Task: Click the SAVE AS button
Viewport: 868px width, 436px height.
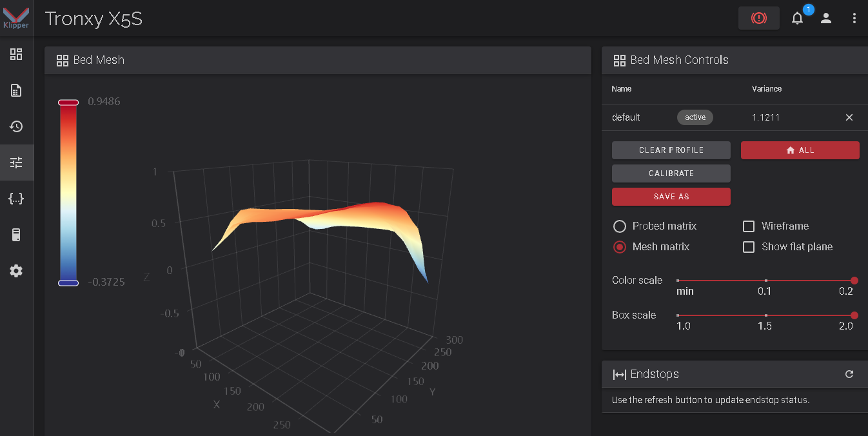Action: 671,197
